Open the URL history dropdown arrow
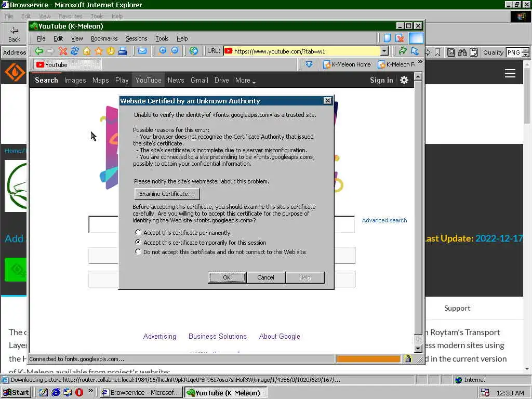The image size is (532, 399). (x=384, y=51)
